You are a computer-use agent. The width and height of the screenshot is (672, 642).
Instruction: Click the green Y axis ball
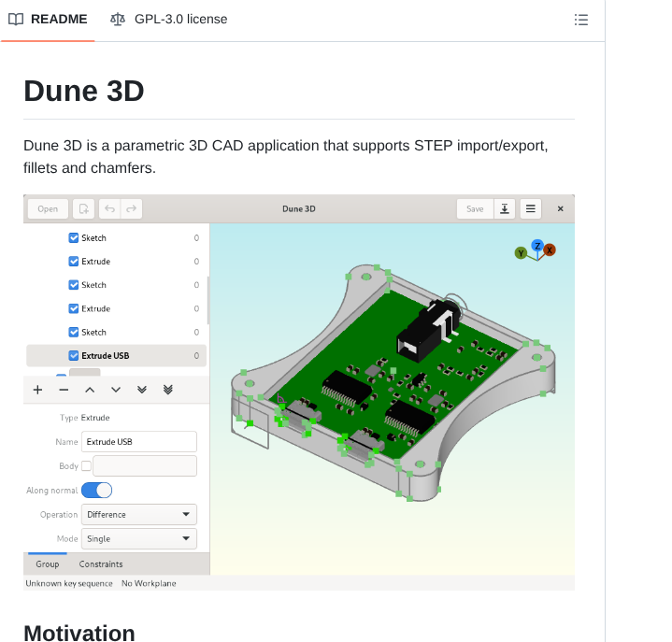(x=521, y=253)
